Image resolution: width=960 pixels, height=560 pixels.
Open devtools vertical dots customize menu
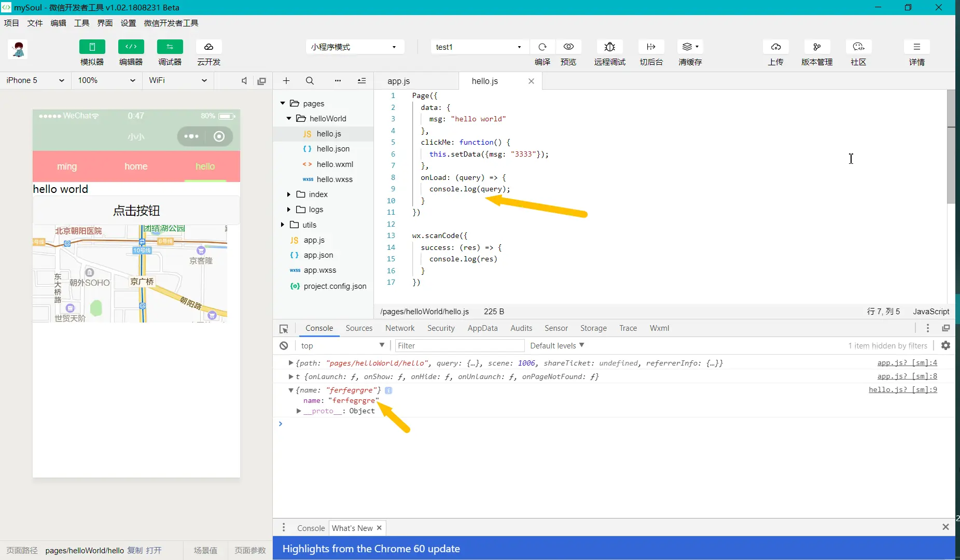(928, 328)
